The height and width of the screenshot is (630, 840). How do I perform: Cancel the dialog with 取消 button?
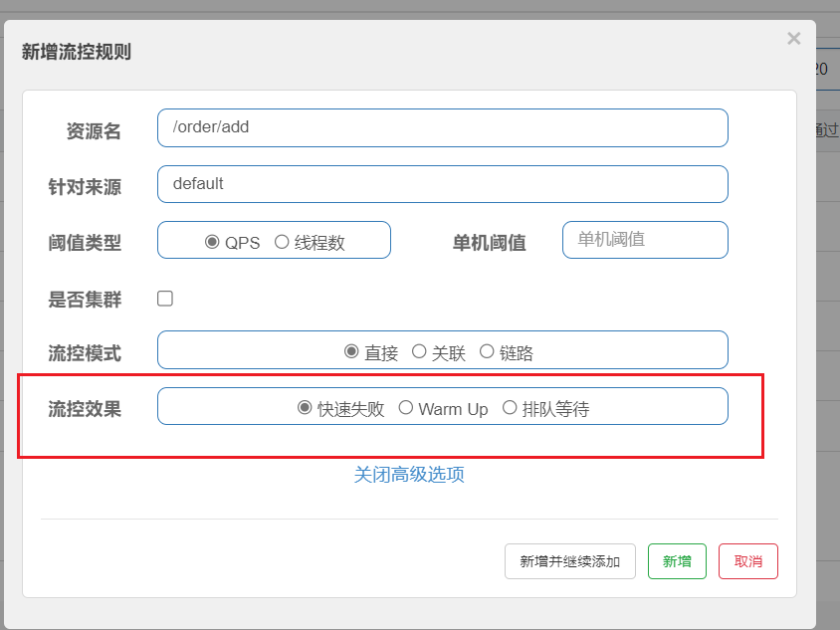[x=747, y=561]
